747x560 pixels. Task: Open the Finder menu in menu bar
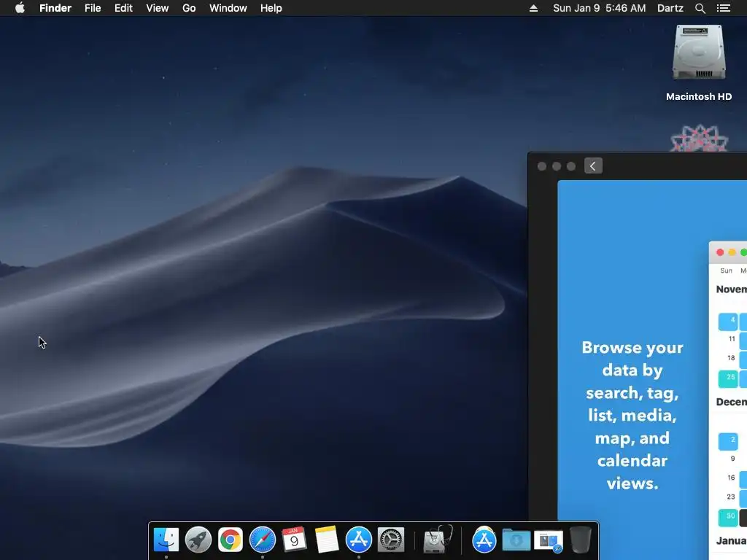(x=55, y=8)
